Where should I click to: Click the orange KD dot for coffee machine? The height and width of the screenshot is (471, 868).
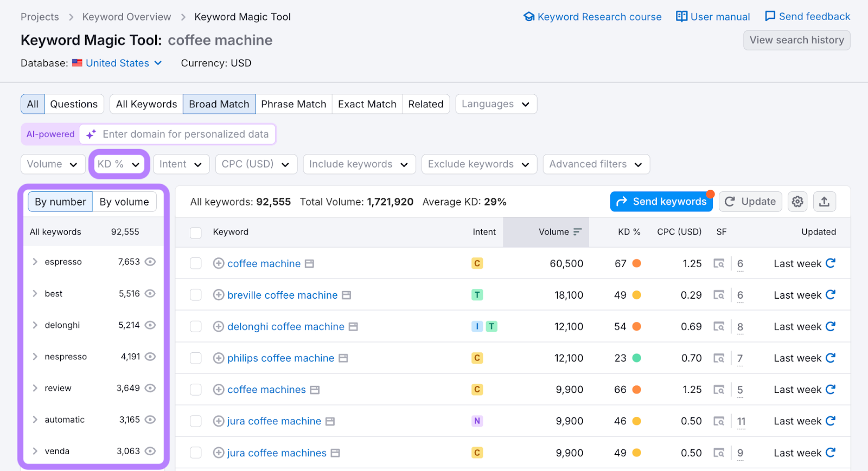coord(637,263)
